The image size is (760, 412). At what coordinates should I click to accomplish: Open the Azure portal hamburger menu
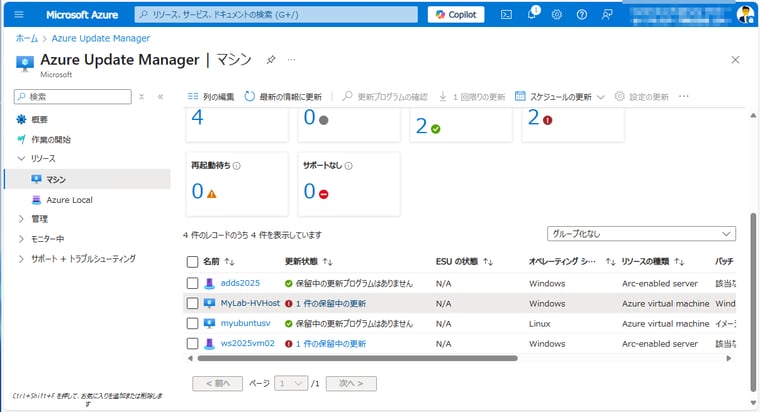click(x=19, y=15)
